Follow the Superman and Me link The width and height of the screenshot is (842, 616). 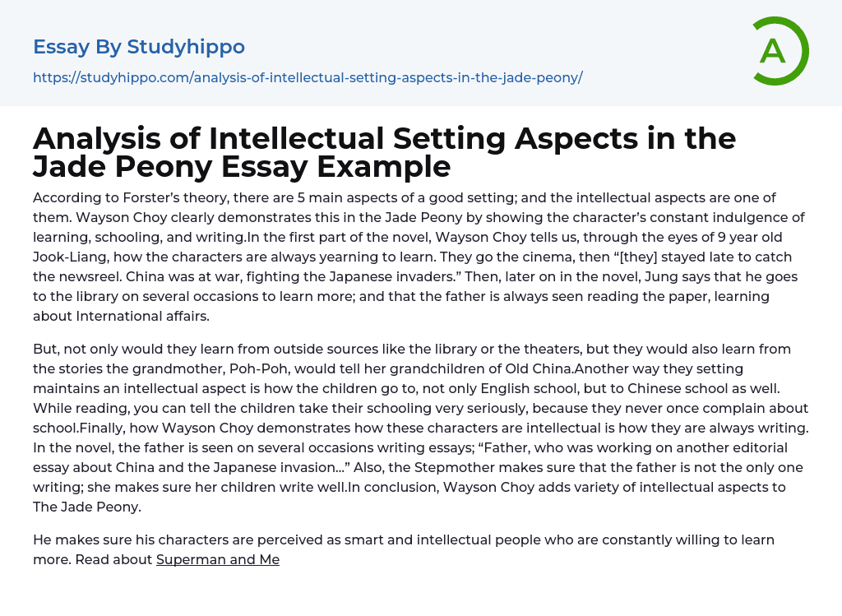(x=218, y=559)
